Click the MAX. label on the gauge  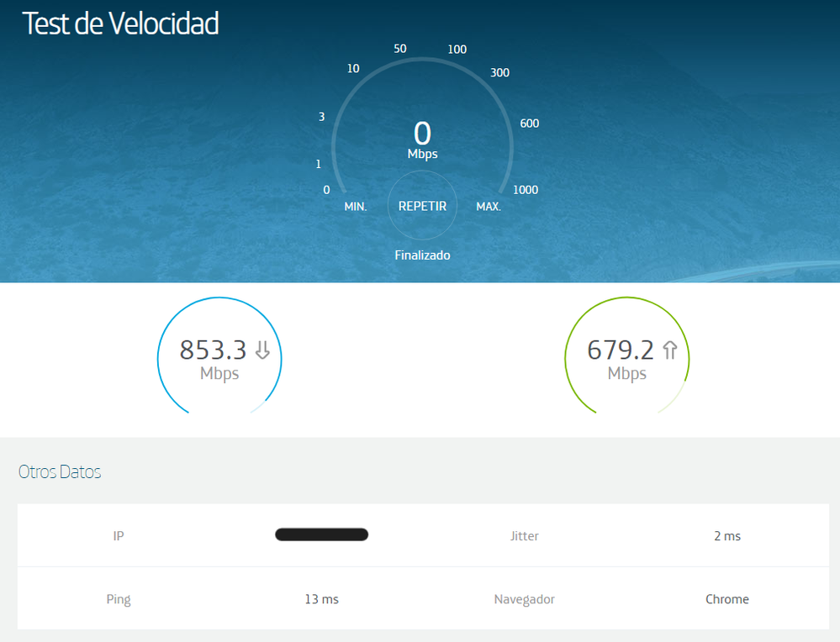click(x=489, y=207)
